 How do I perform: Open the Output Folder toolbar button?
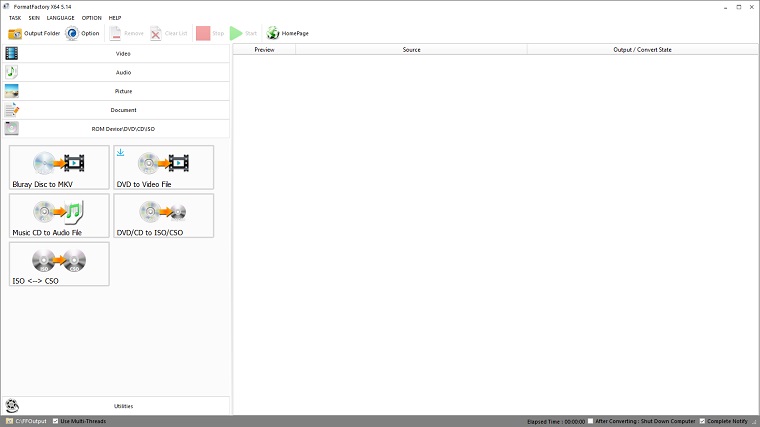coord(34,33)
